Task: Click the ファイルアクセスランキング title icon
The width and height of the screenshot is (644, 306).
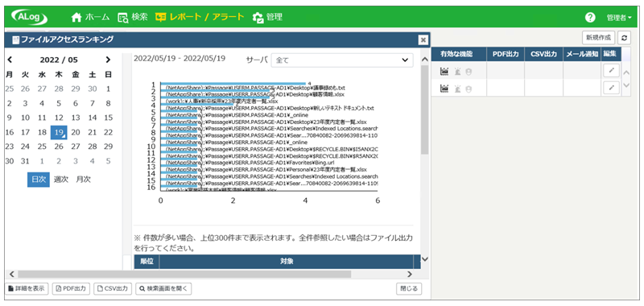Action: 15,39
